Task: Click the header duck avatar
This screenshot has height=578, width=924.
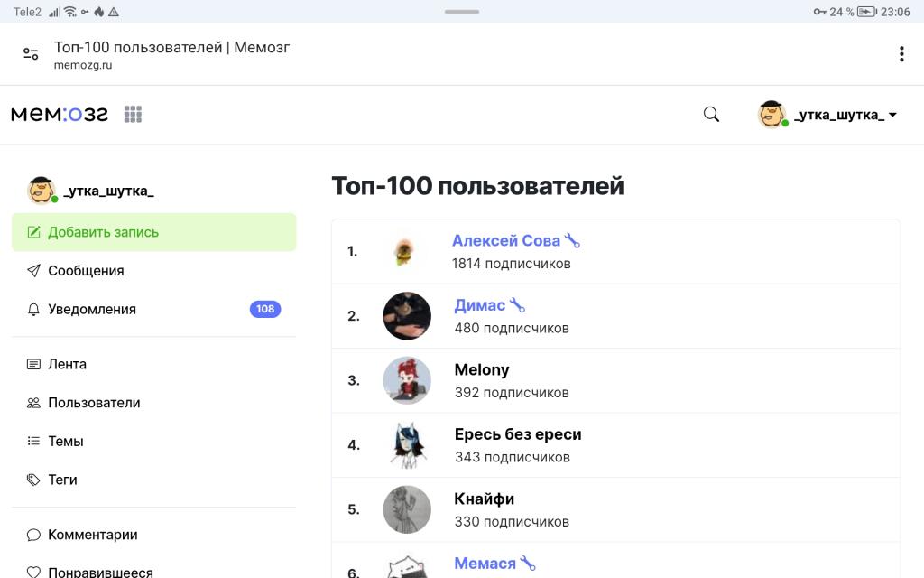Action: click(772, 114)
